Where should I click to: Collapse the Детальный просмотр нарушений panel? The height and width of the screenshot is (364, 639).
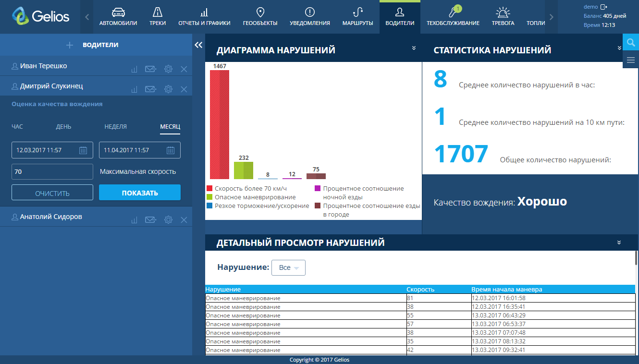[619, 243]
